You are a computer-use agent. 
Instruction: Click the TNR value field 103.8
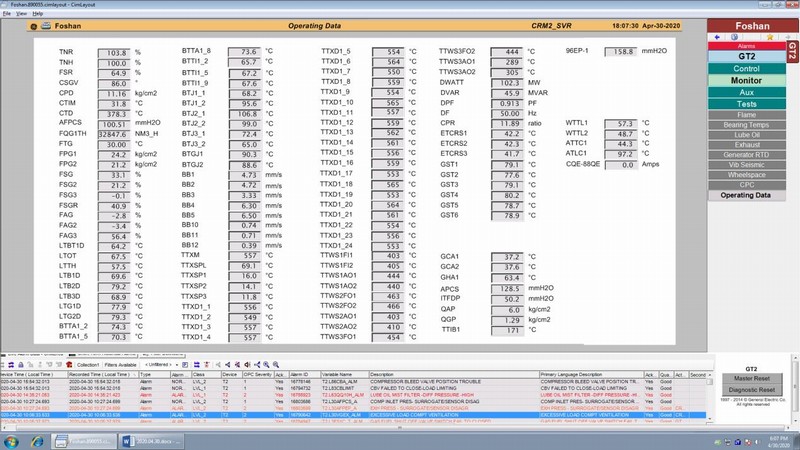[114, 53]
